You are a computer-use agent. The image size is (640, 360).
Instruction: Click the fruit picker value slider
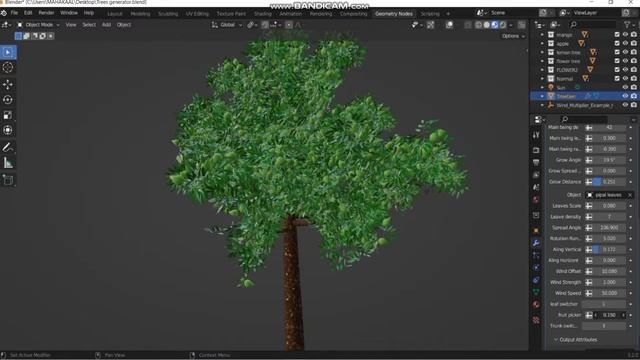(x=609, y=315)
